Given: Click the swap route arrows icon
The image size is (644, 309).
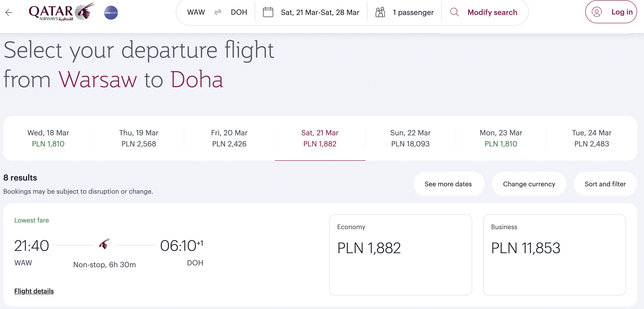Looking at the screenshot, I should pyautogui.click(x=218, y=12).
